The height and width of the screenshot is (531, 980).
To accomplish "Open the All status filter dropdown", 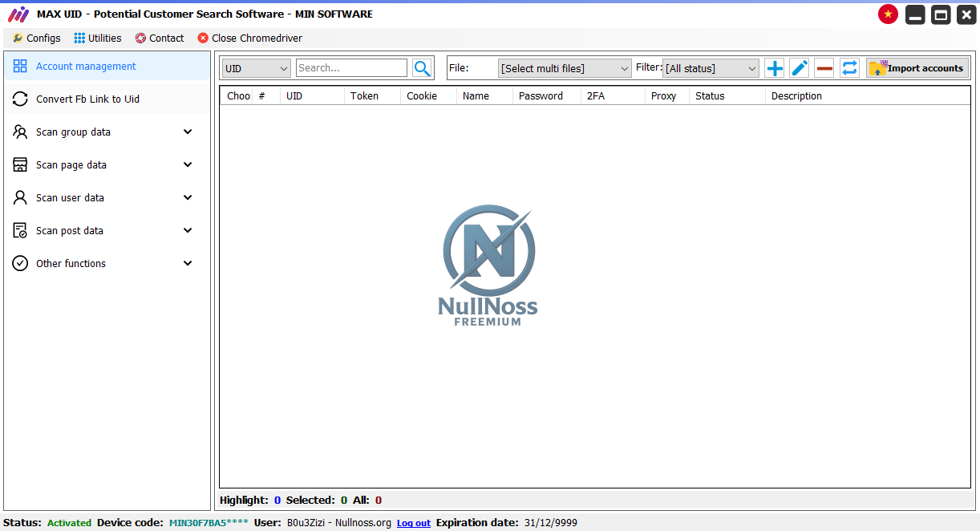I will point(711,68).
